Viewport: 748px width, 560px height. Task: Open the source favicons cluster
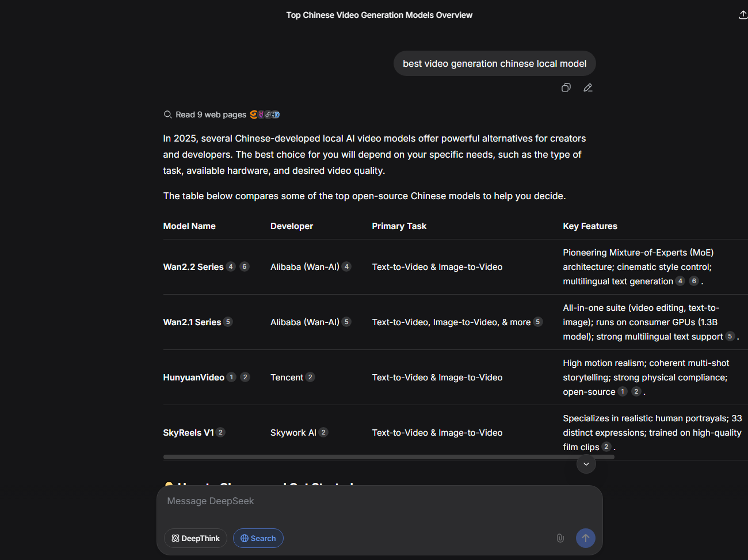(x=265, y=115)
